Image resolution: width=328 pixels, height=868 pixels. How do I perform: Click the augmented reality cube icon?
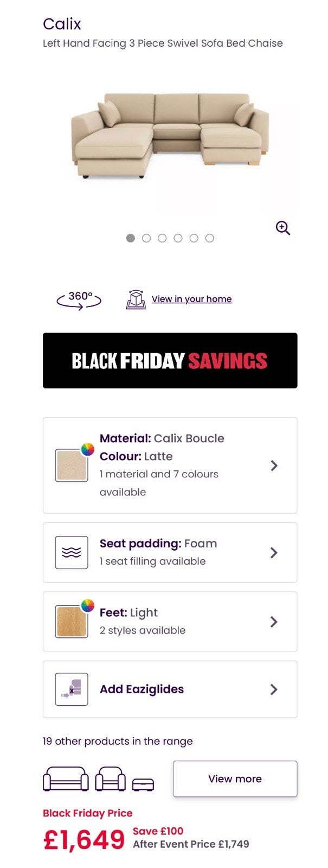point(136,299)
